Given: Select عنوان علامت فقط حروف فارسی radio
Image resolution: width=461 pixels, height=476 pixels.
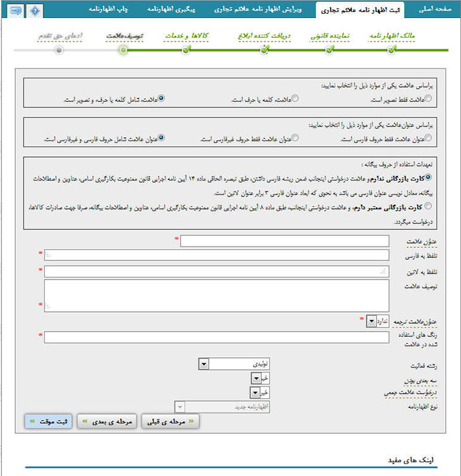Looking at the screenshot, I should click(x=428, y=138).
